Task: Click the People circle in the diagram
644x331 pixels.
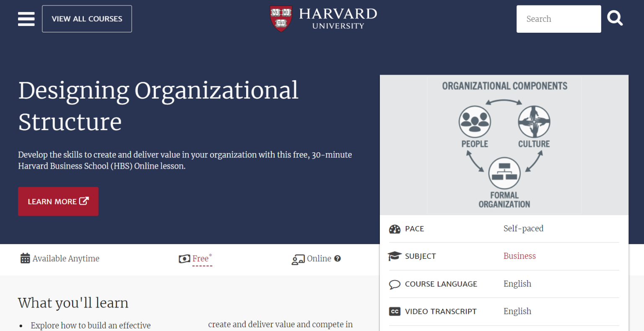Action: (x=475, y=121)
